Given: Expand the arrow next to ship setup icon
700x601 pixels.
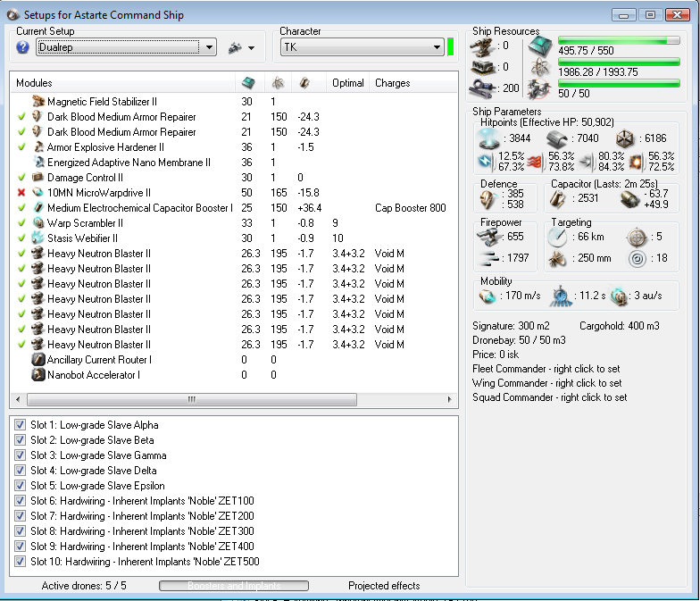Looking at the screenshot, I should coord(252,48).
